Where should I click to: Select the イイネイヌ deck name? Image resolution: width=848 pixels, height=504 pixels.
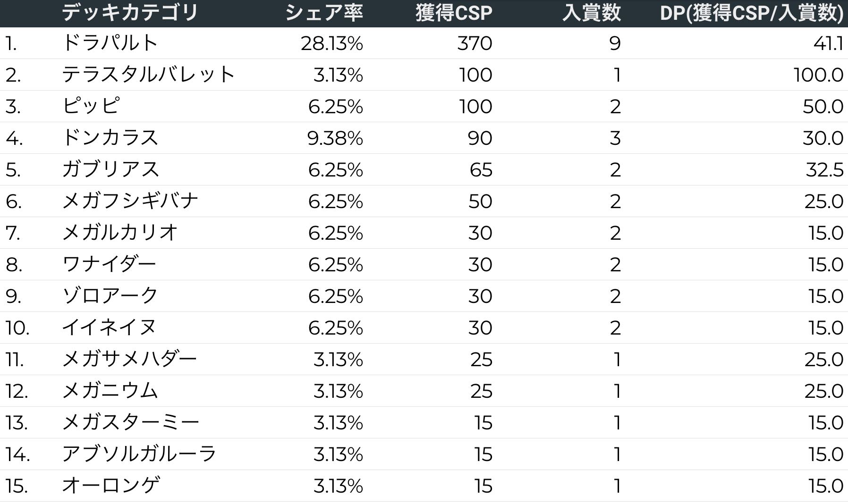109,328
